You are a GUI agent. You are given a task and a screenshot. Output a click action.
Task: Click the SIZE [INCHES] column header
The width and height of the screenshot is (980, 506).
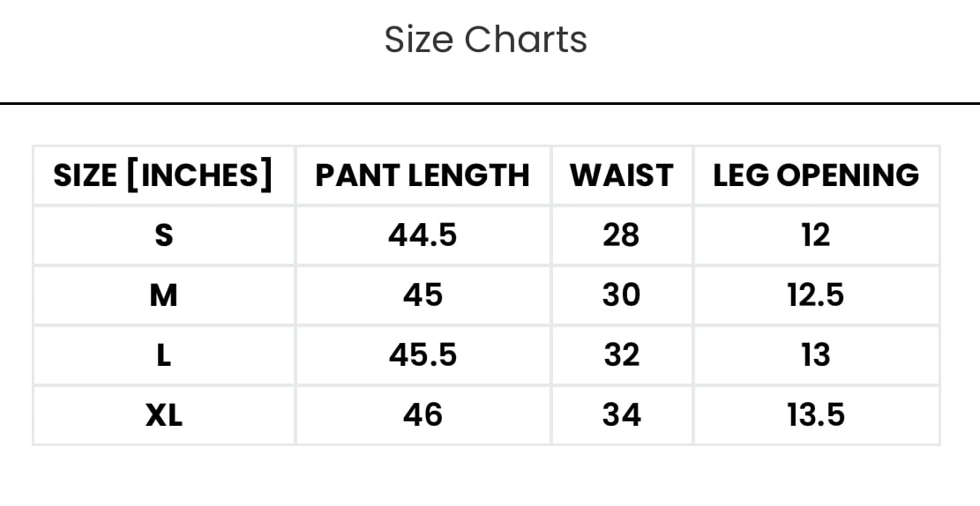[163, 175]
